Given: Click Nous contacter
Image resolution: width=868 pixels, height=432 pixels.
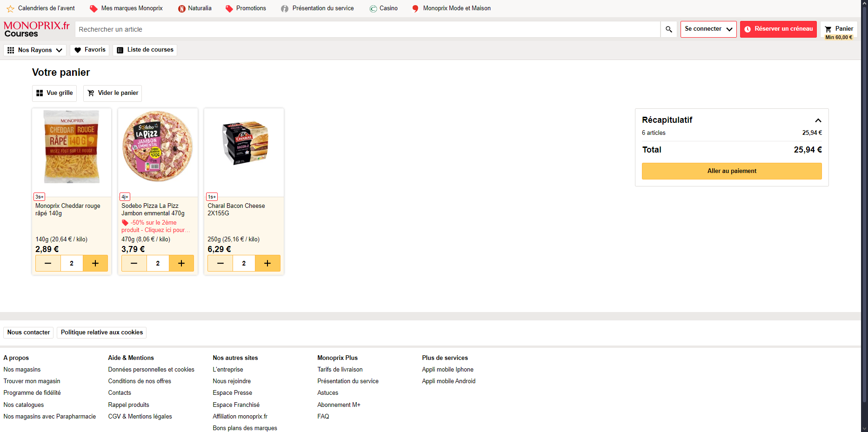Looking at the screenshot, I should [28, 332].
